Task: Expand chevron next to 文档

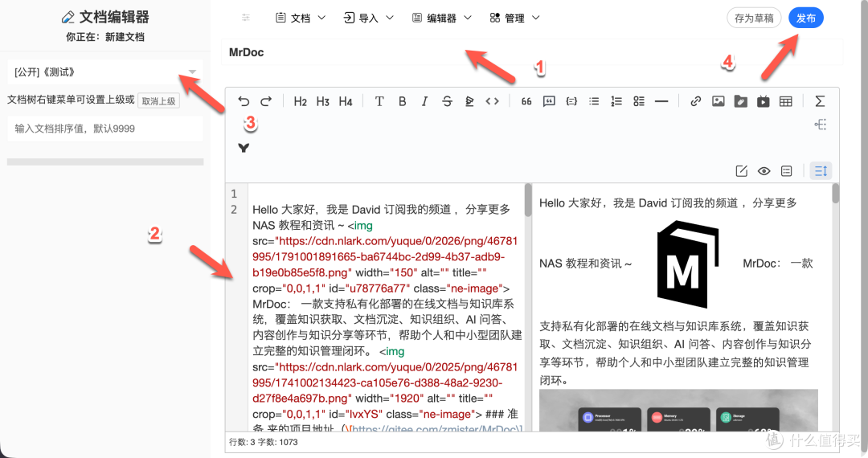Action: pyautogui.click(x=321, y=18)
